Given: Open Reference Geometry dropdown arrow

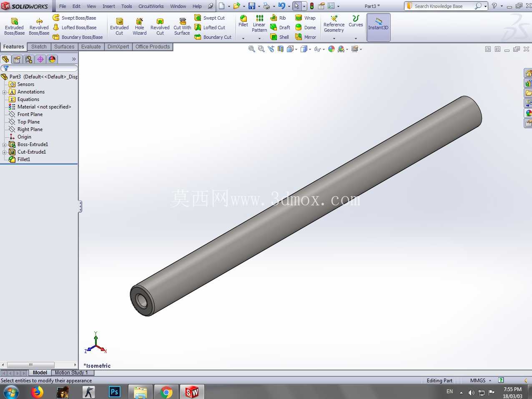Looking at the screenshot, I should 334,38.
